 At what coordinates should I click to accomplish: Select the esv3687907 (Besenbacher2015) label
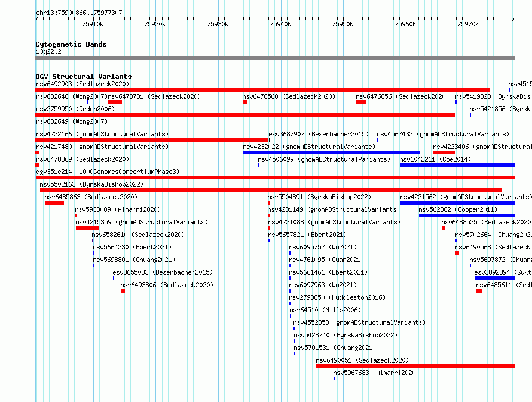[319, 134]
